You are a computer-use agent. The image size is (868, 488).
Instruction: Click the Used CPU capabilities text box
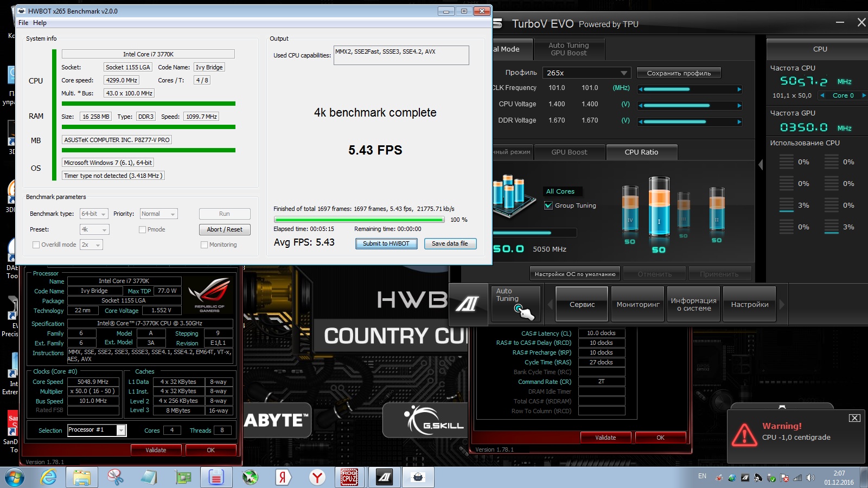[401, 55]
